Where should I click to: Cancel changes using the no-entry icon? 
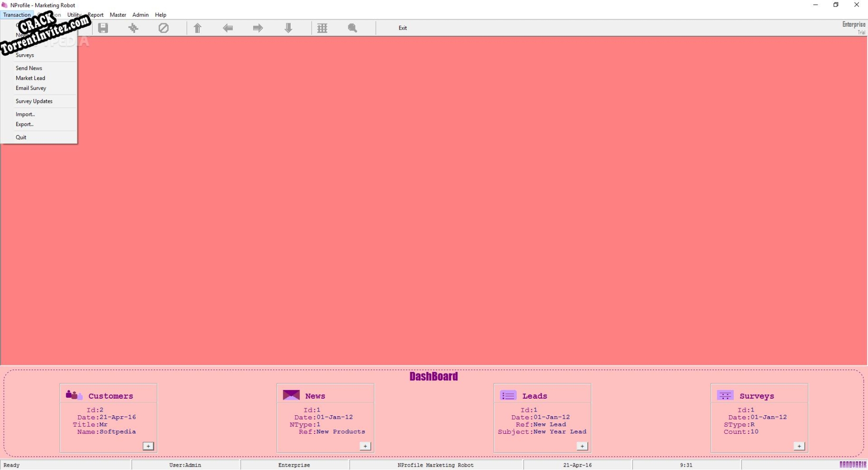[164, 28]
